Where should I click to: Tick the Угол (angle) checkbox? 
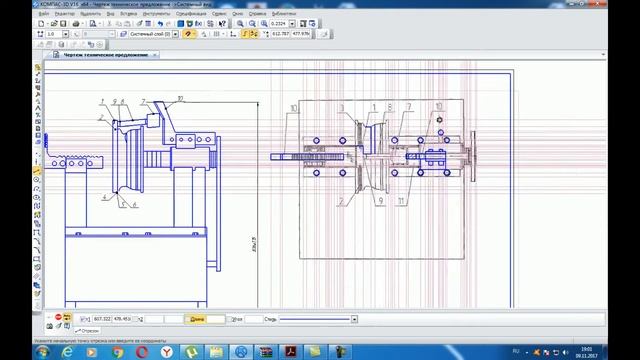(229, 319)
